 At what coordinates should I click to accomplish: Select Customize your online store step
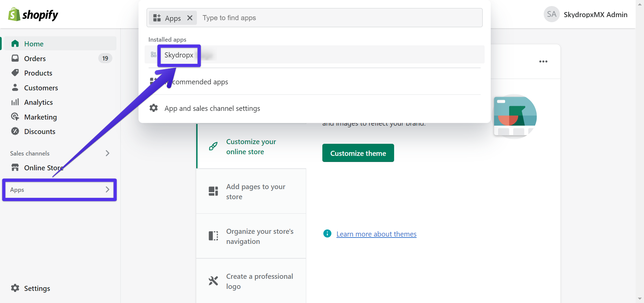pyautogui.click(x=252, y=146)
